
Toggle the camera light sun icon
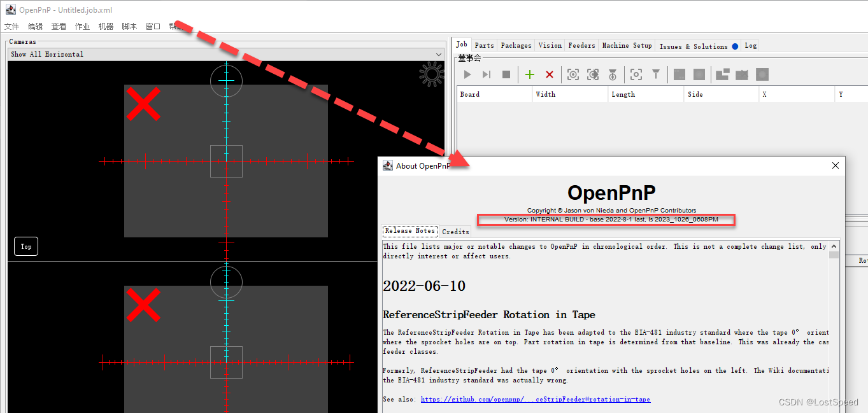click(x=431, y=75)
